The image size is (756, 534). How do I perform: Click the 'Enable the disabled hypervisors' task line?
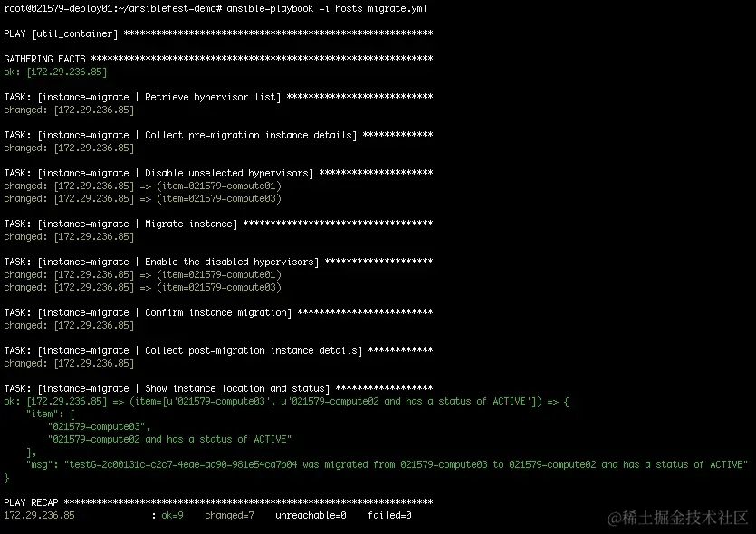218,262
